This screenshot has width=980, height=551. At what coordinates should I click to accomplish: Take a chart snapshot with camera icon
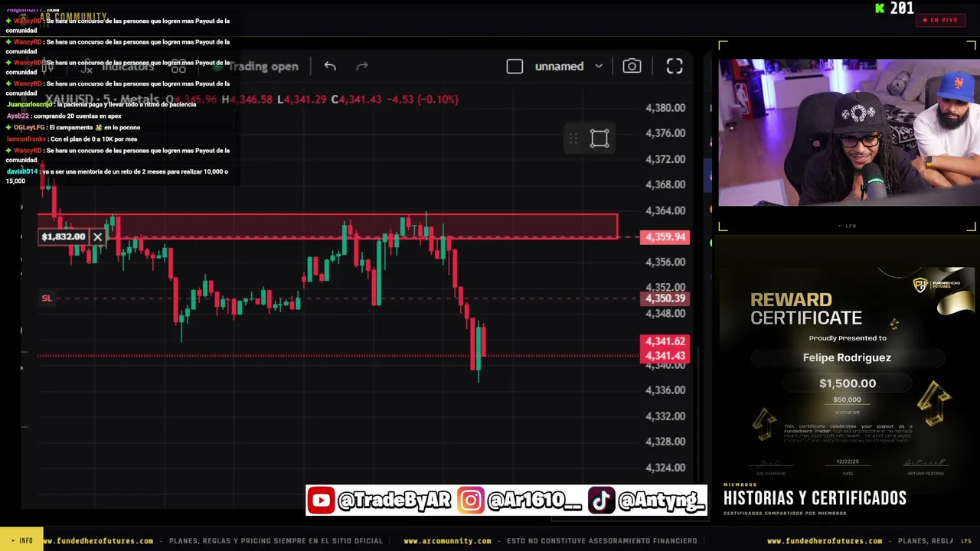[632, 67]
